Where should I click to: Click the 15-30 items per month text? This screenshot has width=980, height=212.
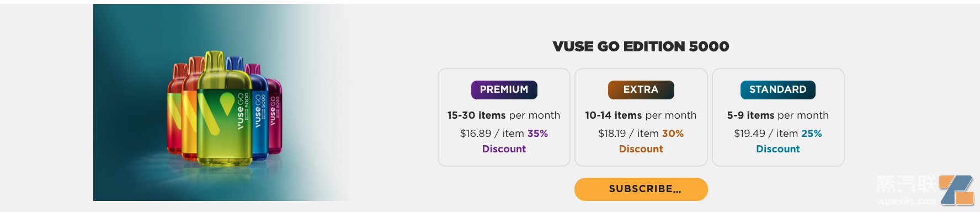[x=504, y=115]
